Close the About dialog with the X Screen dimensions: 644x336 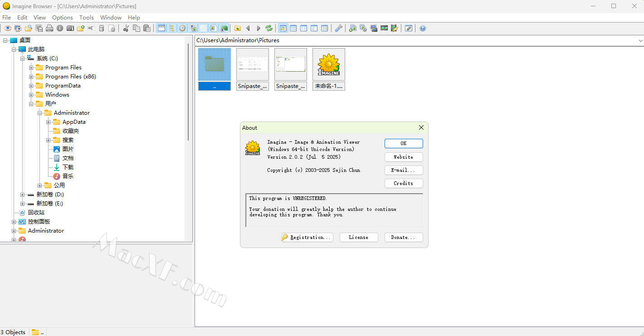421,128
